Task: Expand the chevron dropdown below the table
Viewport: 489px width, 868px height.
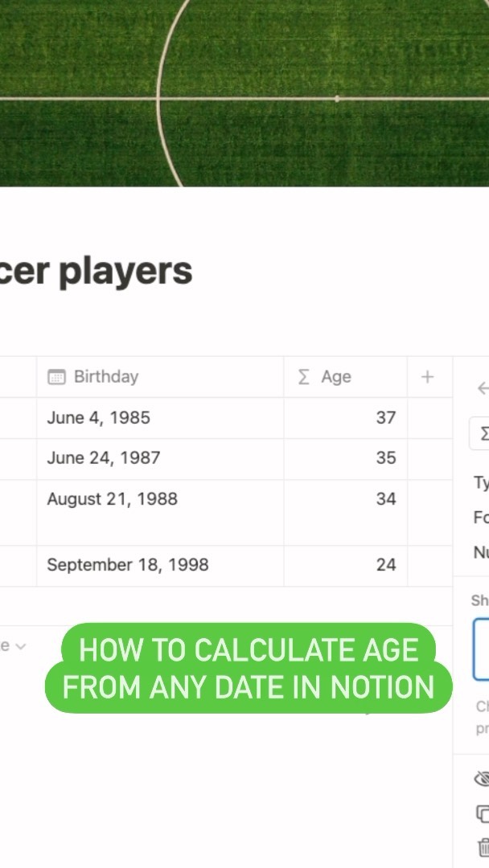Action: pos(20,646)
